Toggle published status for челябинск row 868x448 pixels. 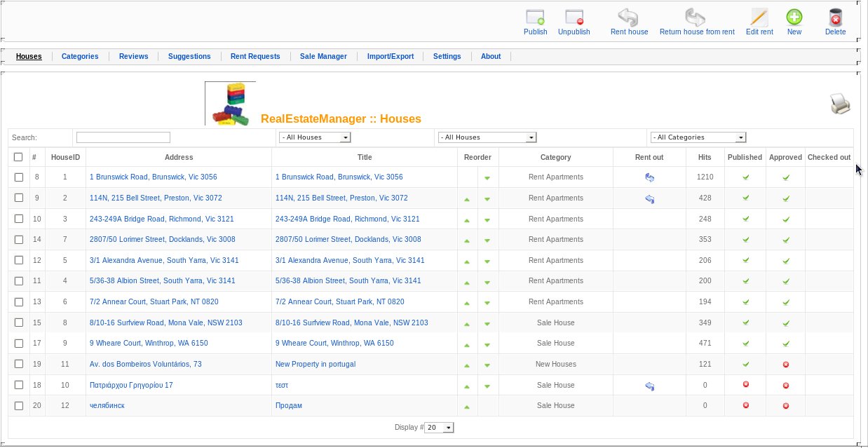pos(745,405)
